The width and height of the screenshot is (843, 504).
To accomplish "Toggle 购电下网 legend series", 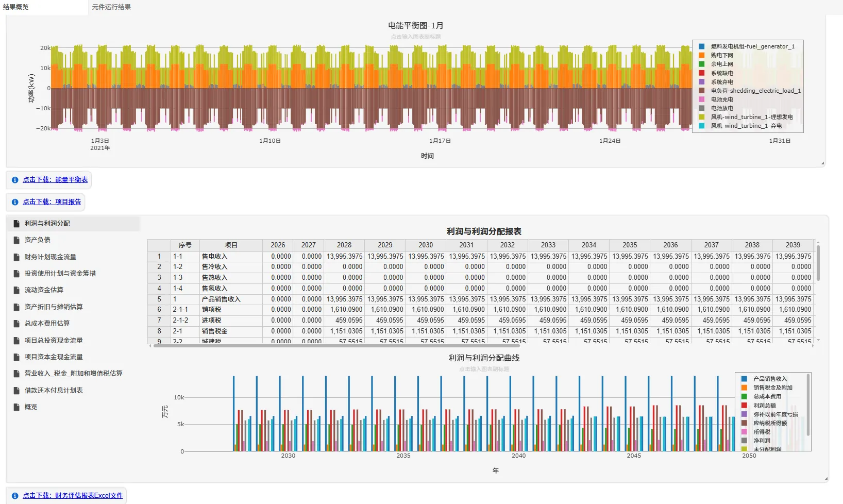I will pos(716,55).
